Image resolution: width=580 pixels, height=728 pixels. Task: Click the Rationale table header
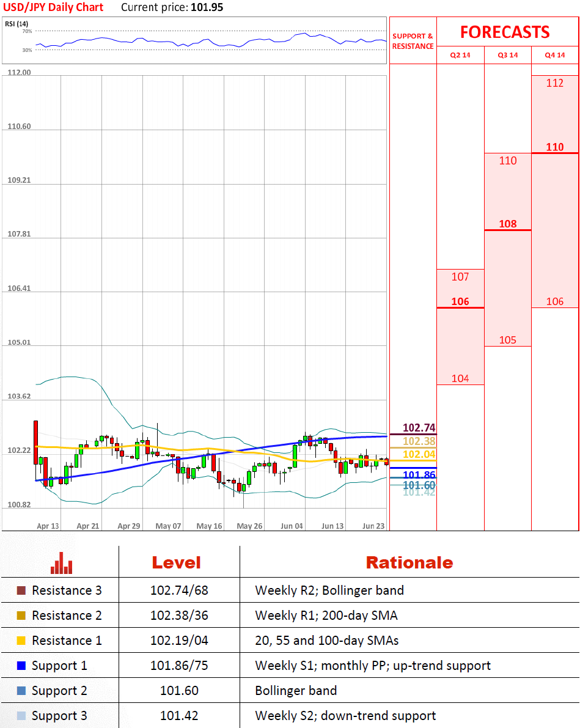pyautogui.click(x=409, y=563)
